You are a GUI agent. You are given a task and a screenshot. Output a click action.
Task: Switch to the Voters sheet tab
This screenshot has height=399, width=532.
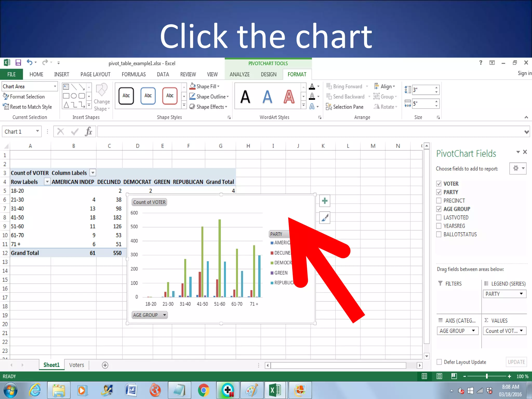click(x=77, y=365)
